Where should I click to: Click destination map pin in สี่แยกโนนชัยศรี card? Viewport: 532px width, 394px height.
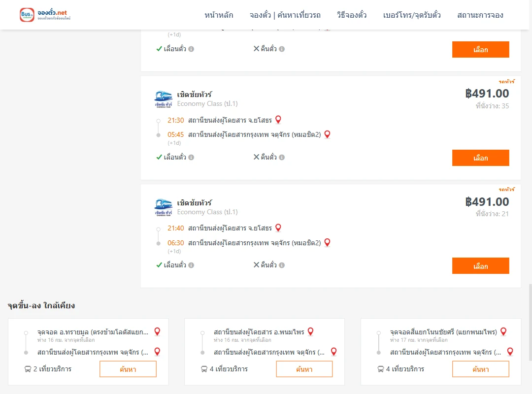[510, 352]
